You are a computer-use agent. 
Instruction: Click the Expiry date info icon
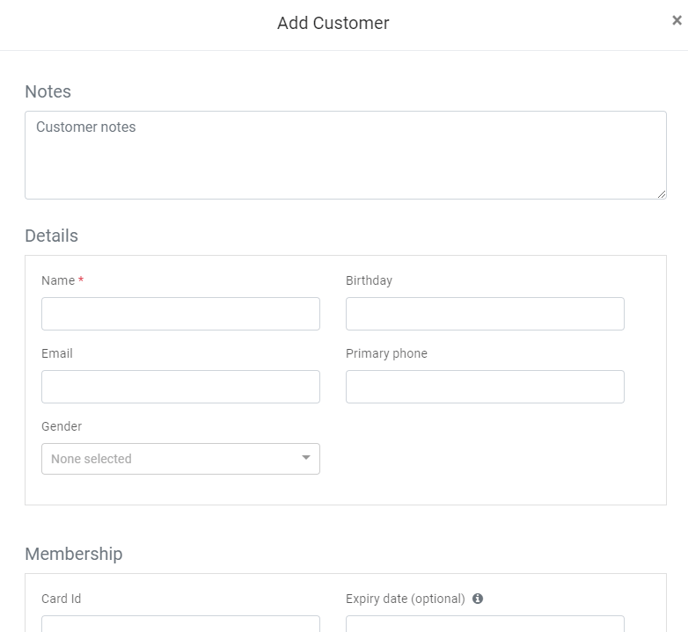click(477, 599)
